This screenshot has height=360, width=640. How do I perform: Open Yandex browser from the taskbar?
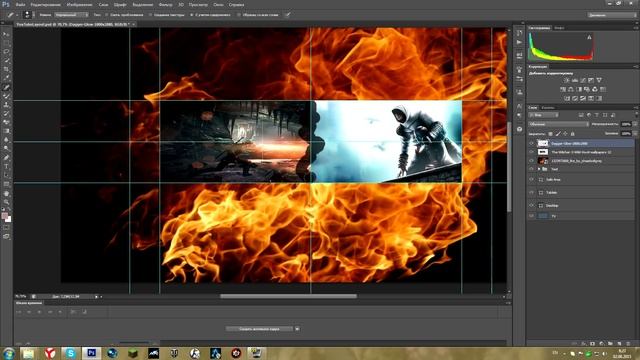(x=50, y=353)
